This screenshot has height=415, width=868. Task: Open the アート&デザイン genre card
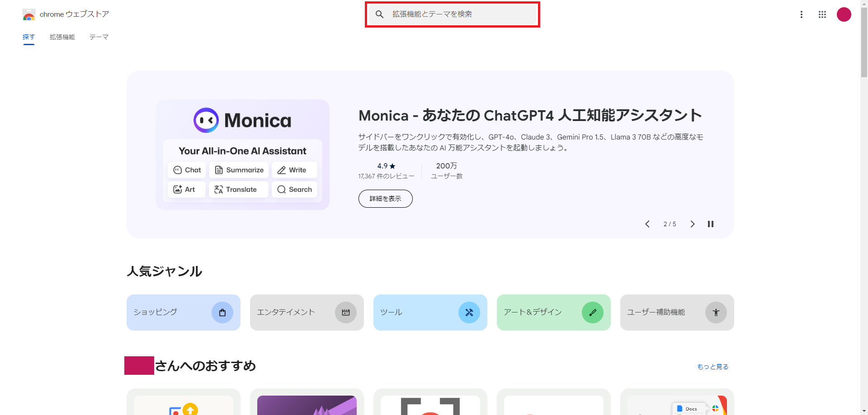click(x=554, y=312)
